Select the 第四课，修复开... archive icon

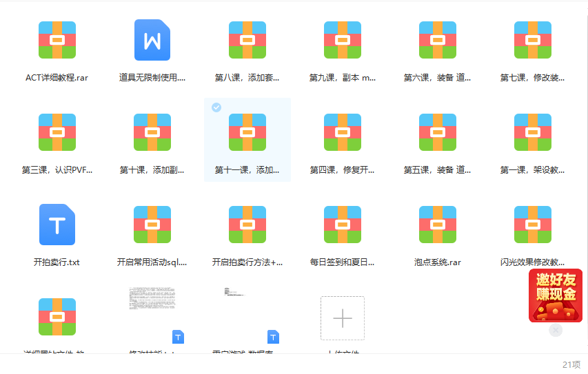343,132
